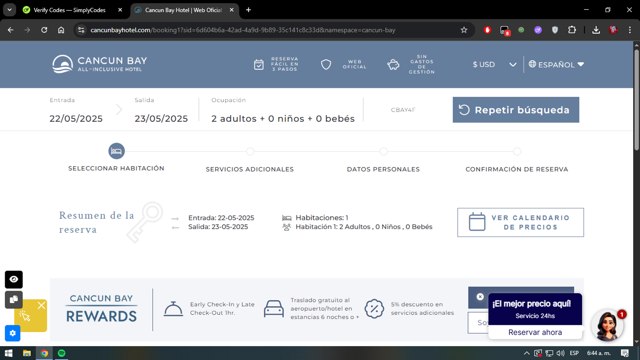
Task: Go back in browser history
Action: pos(11,30)
